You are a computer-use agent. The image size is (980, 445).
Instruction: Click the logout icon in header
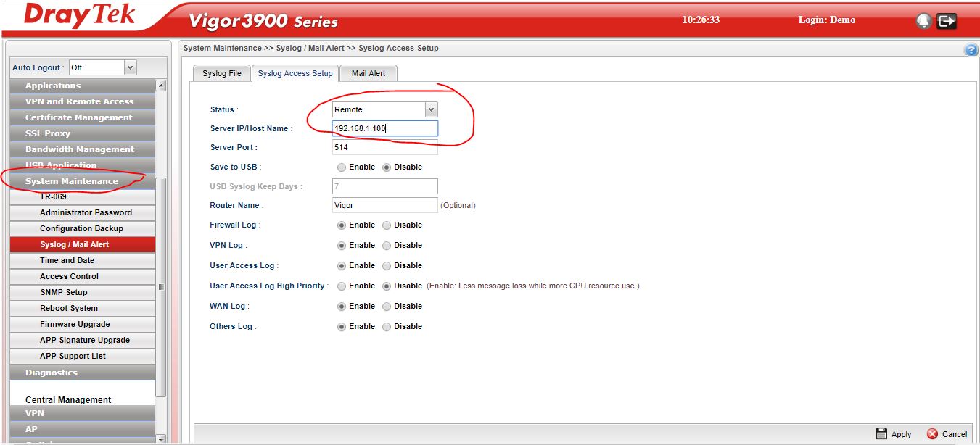coord(947,22)
